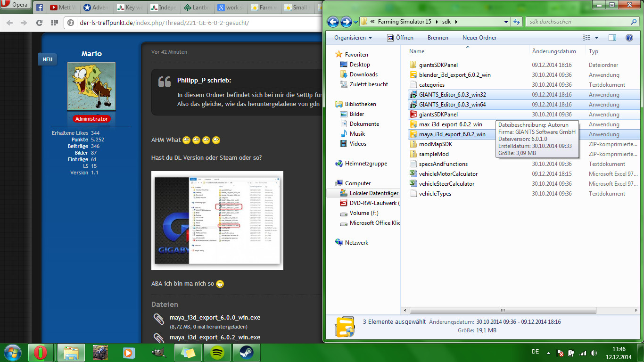Open Opera's Speed Dial grid icon

[54, 23]
